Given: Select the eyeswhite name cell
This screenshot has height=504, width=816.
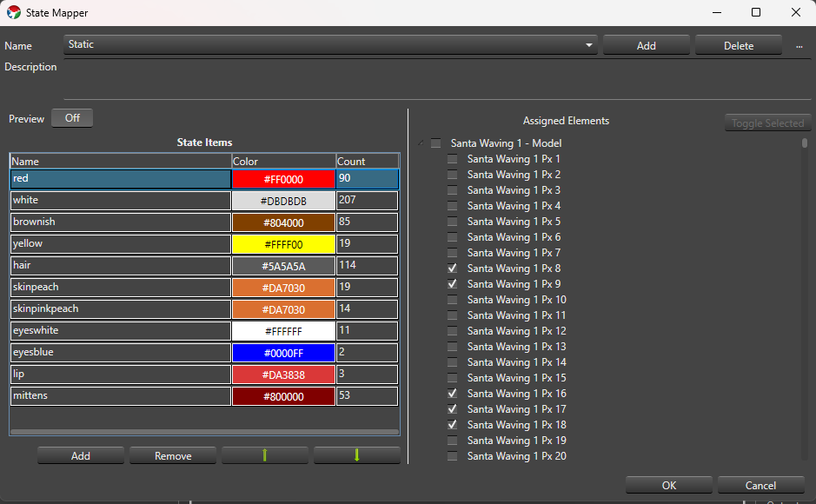Looking at the screenshot, I should tap(120, 331).
